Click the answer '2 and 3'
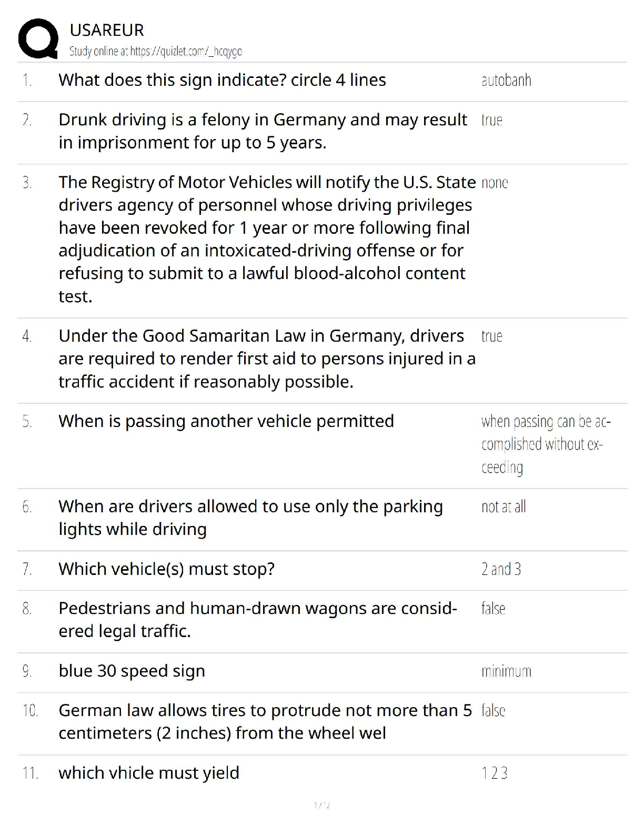 [501, 569]
